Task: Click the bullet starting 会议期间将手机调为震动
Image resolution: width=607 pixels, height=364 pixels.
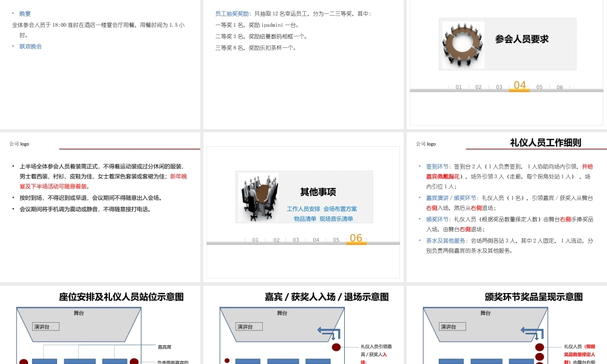Action: click(85, 209)
